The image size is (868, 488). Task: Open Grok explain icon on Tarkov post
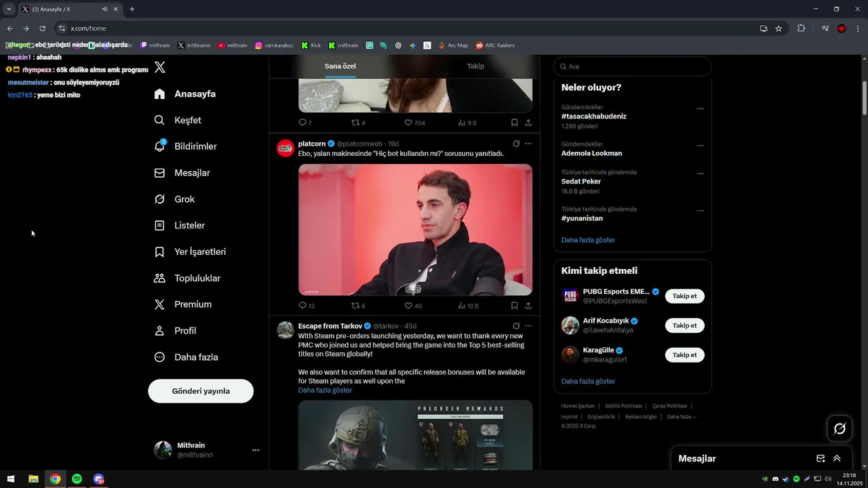(x=516, y=326)
